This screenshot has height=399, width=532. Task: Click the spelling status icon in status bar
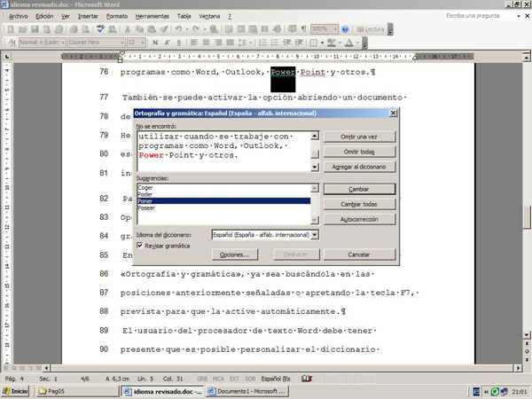tap(307, 379)
